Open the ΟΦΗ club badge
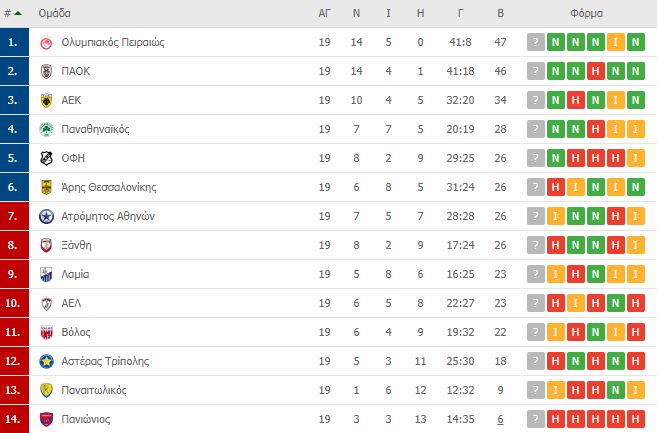This screenshot has height=433, width=658. coord(46,158)
